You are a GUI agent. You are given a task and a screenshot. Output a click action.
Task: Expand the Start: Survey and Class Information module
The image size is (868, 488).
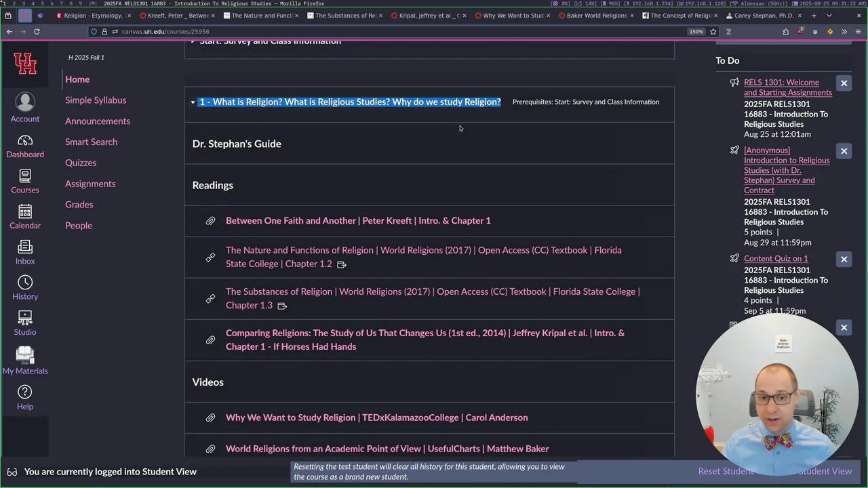[193, 41]
